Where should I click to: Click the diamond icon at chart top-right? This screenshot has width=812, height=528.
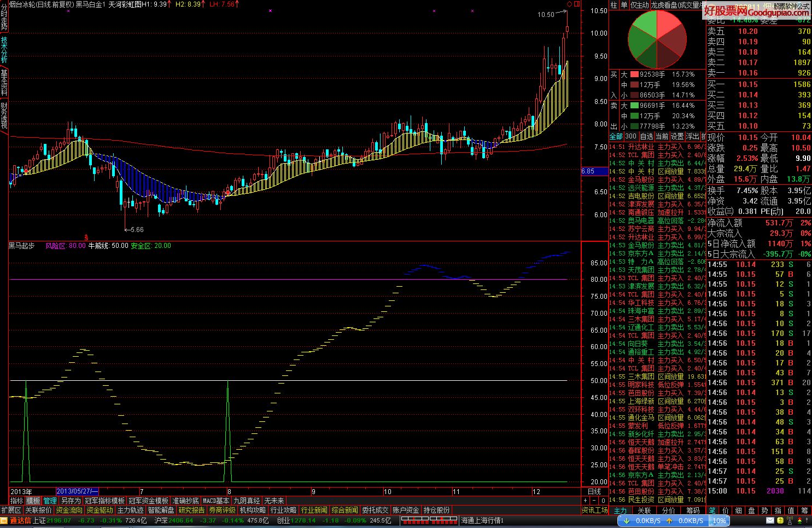[x=569, y=4]
